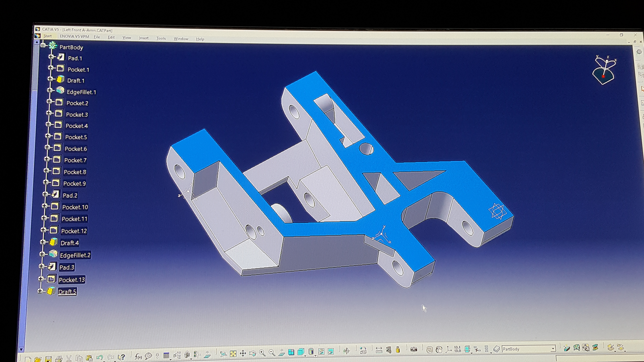Click the Isometric View cube icon
The height and width of the screenshot is (362, 644).
click(x=301, y=352)
